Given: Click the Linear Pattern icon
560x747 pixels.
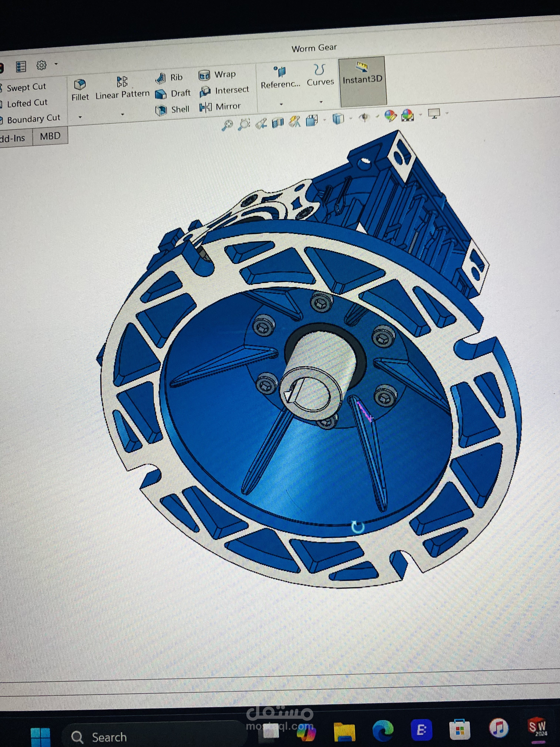Looking at the screenshot, I should tap(122, 82).
